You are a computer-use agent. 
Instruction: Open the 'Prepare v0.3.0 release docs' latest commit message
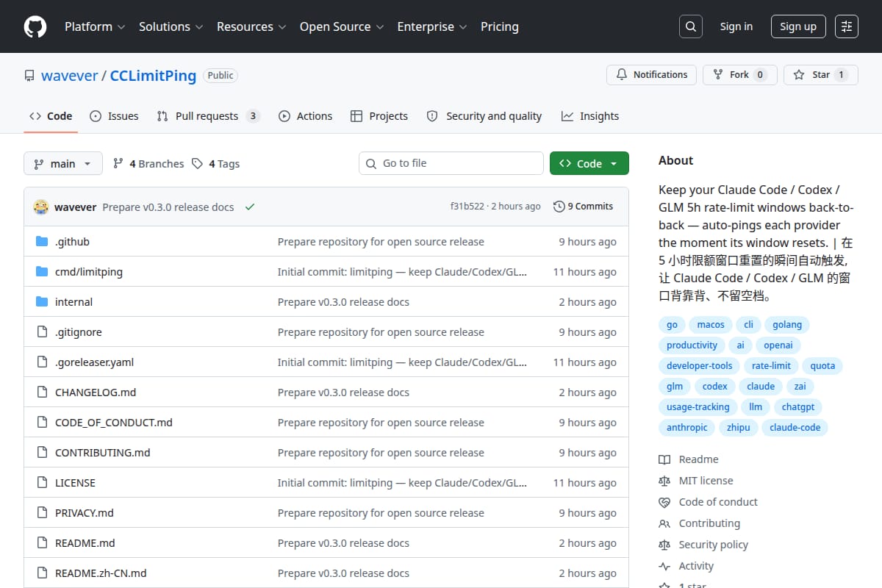point(168,207)
